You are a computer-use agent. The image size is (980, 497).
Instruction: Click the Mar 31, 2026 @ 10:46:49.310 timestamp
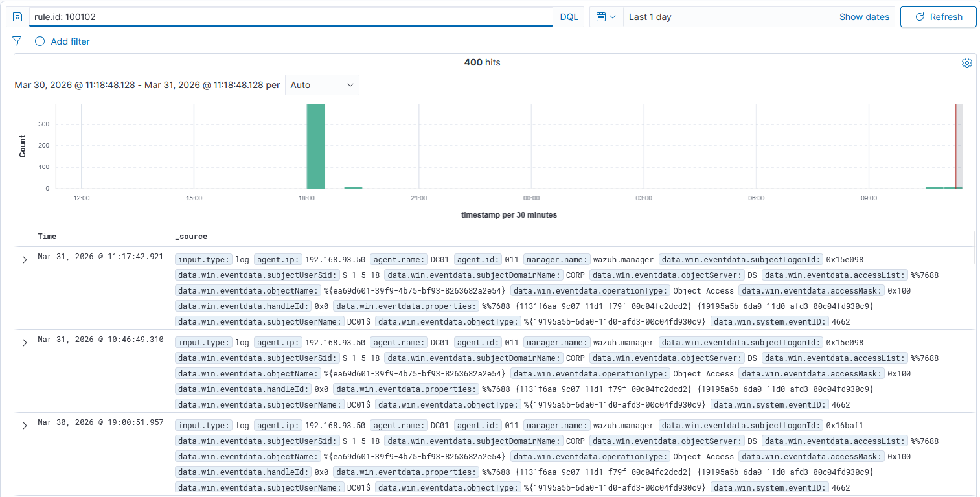pos(100,340)
